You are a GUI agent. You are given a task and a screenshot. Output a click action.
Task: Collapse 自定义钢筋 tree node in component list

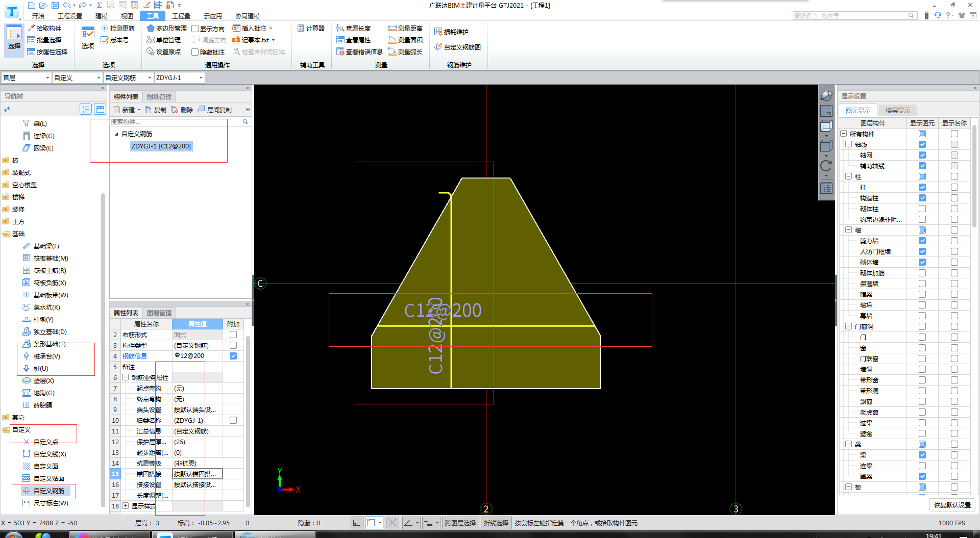(116, 134)
